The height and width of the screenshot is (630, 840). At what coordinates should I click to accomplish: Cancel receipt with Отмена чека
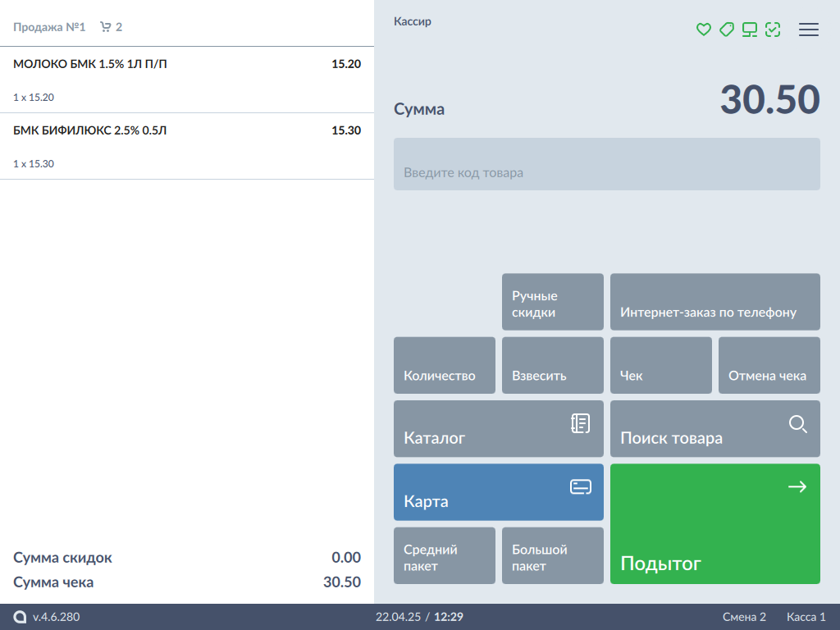(x=769, y=365)
